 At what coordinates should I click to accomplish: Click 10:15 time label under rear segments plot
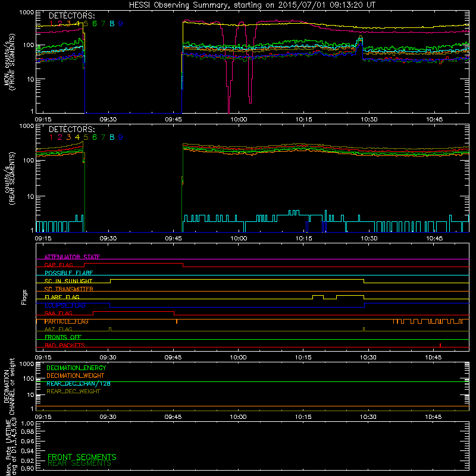(x=303, y=239)
